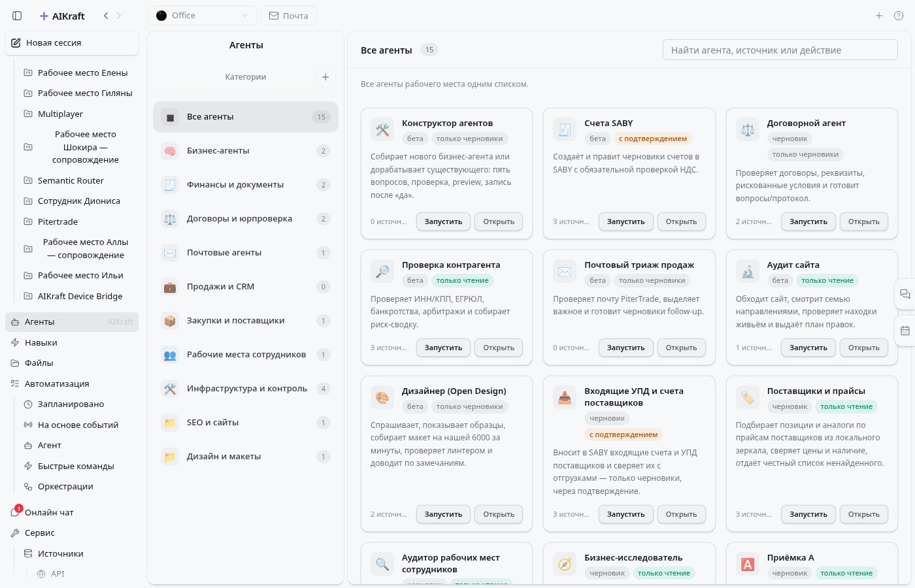Add a new category with plus button
This screenshot has height=588, width=915.
tap(325, 77)
